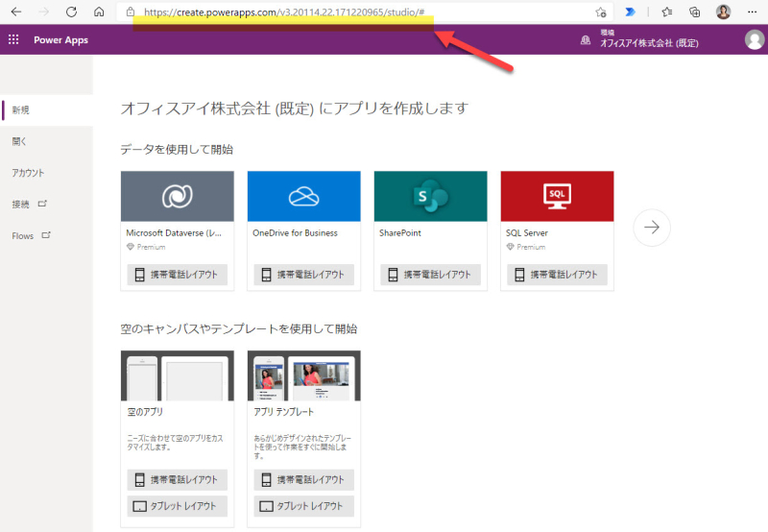
Task: Click the Premium label under SQL Server
Action: tap(531, 247)
